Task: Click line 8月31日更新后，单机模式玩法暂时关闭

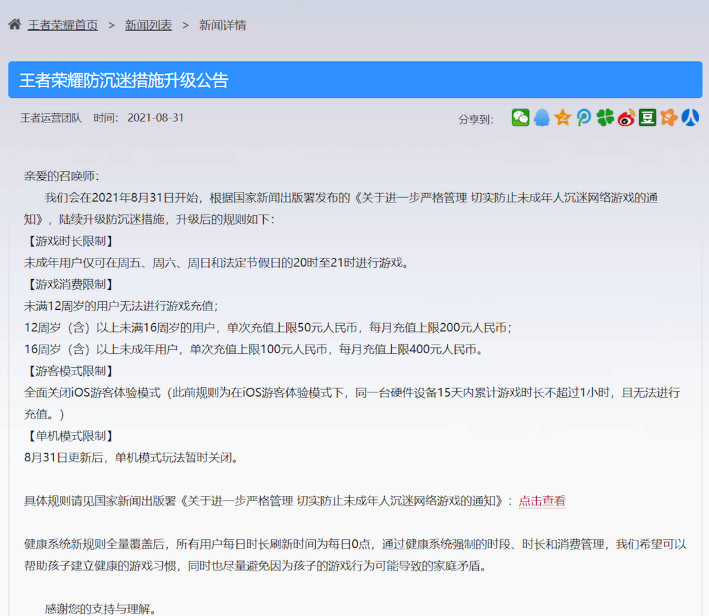Action: (131, 458)
